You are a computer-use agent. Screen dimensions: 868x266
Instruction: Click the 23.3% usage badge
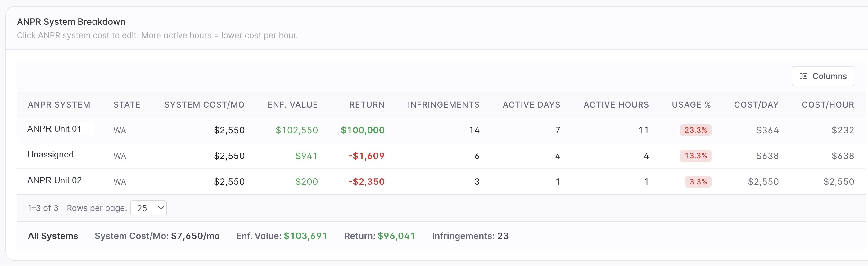tap(695, 130)
